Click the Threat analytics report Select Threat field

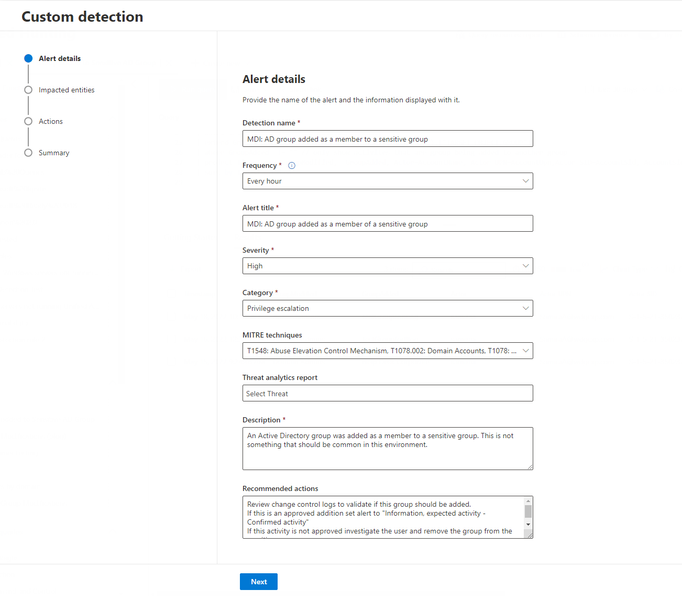tap(387, 393)
